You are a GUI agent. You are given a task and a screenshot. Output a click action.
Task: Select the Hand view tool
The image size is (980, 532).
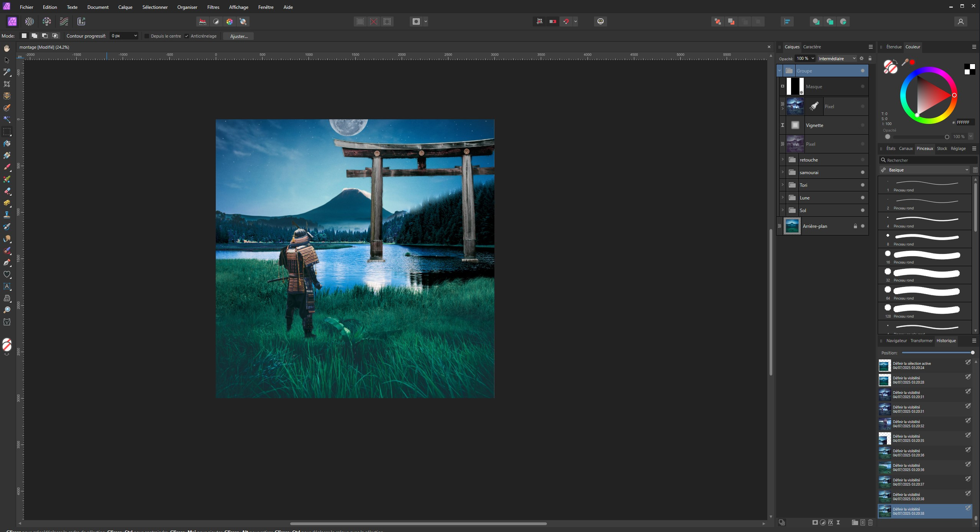pos(7,48)
